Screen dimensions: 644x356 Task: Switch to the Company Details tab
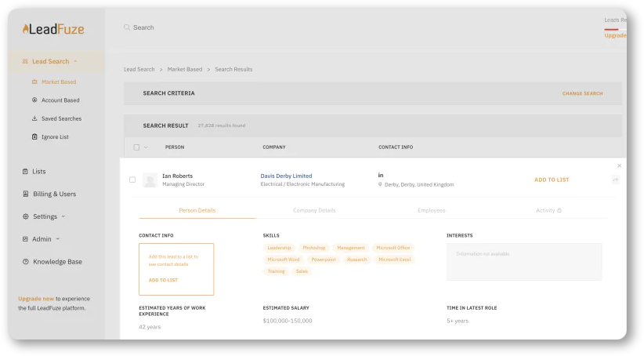tap(314, 210)
